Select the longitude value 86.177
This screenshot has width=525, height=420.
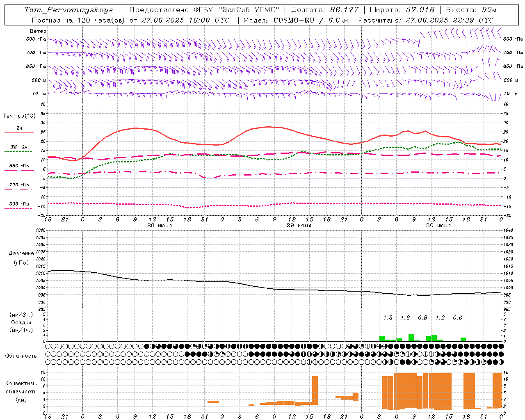point(345,10)
